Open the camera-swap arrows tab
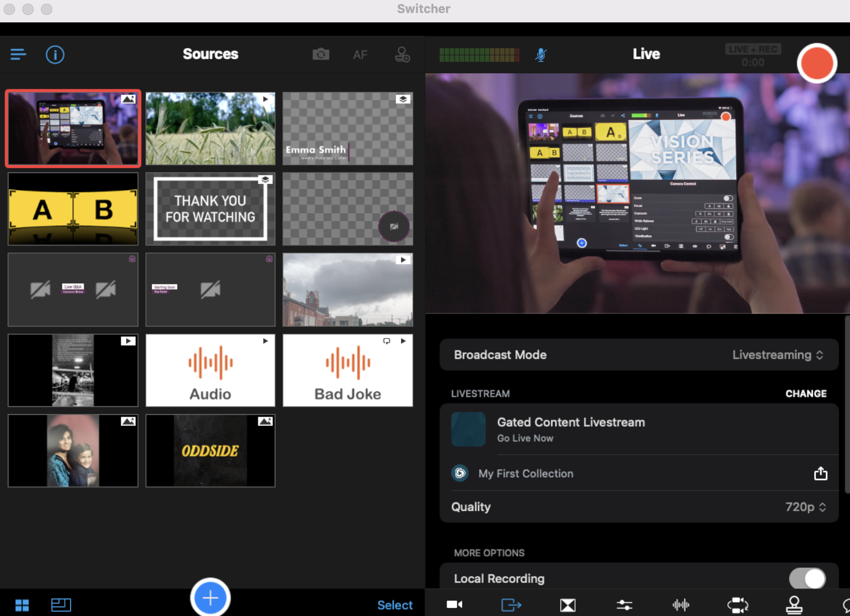850x616 pixels. tap(738, 605)
